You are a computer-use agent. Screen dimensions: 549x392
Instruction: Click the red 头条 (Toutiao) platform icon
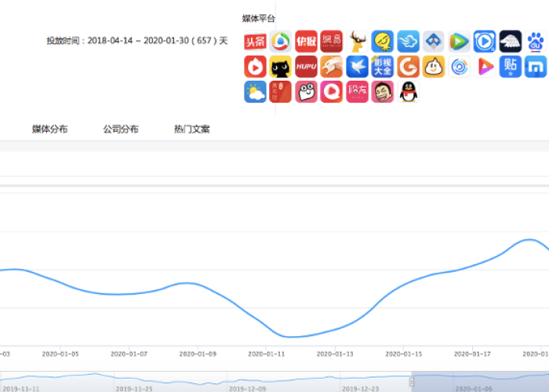(255, 42)
